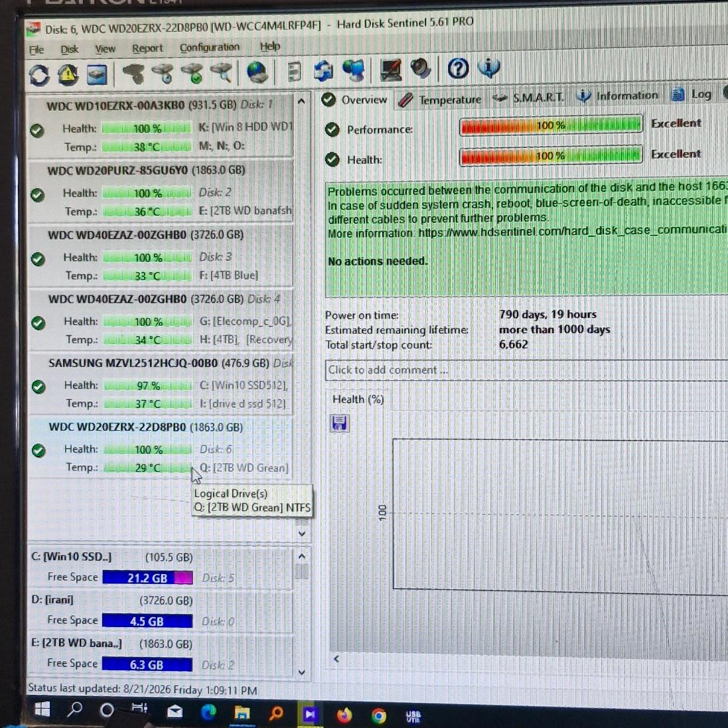Click the up arrow of the partition list scrollbar
Image resolution: width=728 pixels, height=728 pixels.
point(301,556)
